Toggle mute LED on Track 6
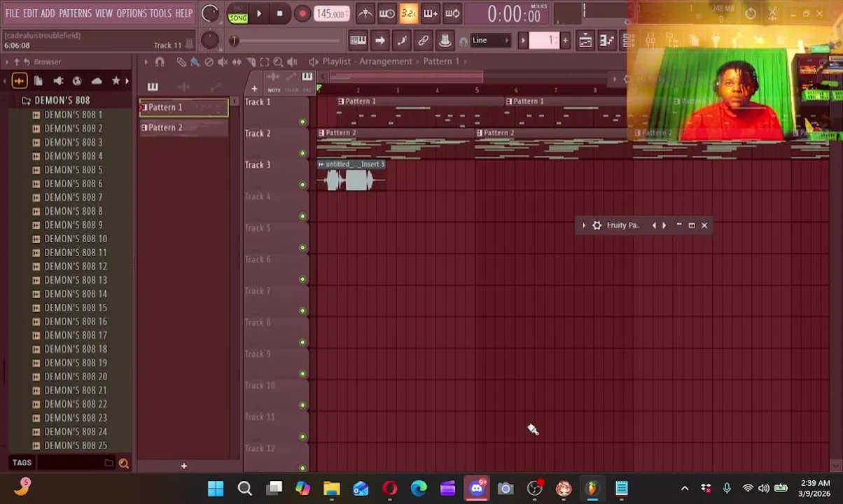 (x=302, y=279)
